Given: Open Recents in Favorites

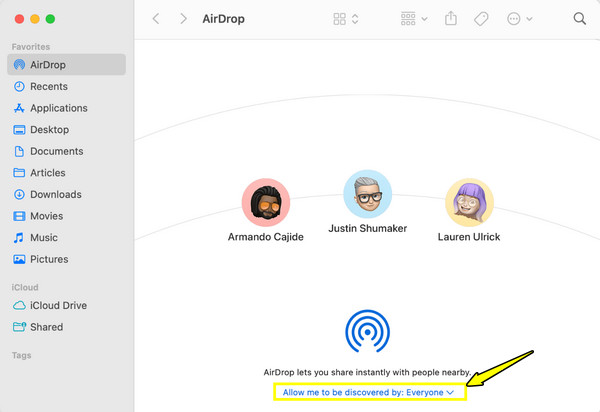Looking at the screenshot, I should coord(66,86).
